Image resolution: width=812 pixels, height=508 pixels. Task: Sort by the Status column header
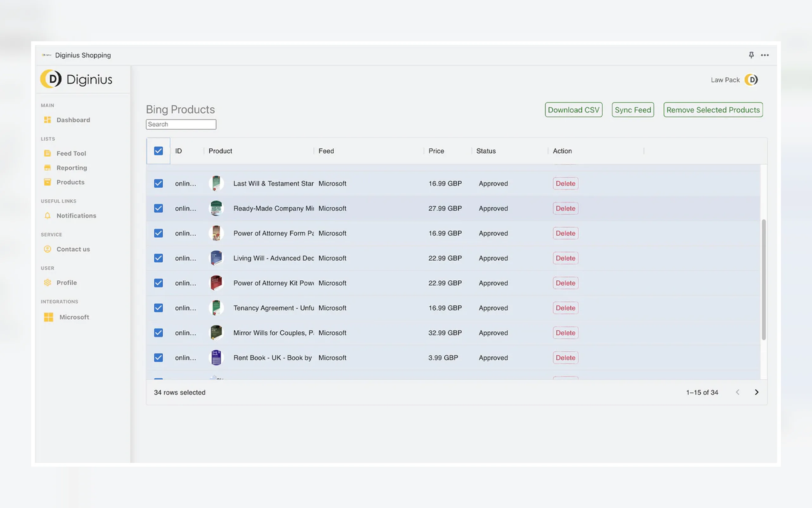[x=486, y=151]
